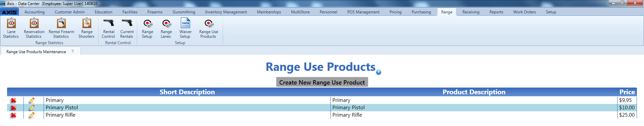This screenshot has height=126, width=644.
Task: Click the $10.00 price cell
Action: (627, 108)
